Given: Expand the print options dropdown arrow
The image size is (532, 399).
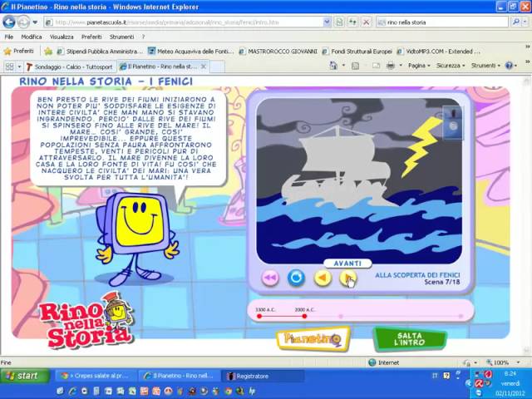Looking at the screenshot, I should click(401, 66).
